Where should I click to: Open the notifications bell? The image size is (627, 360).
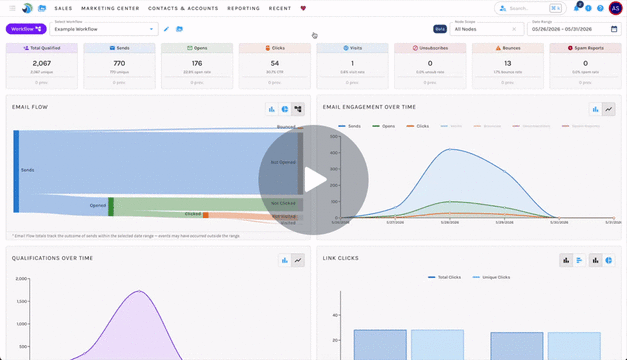tap(576, 8)
